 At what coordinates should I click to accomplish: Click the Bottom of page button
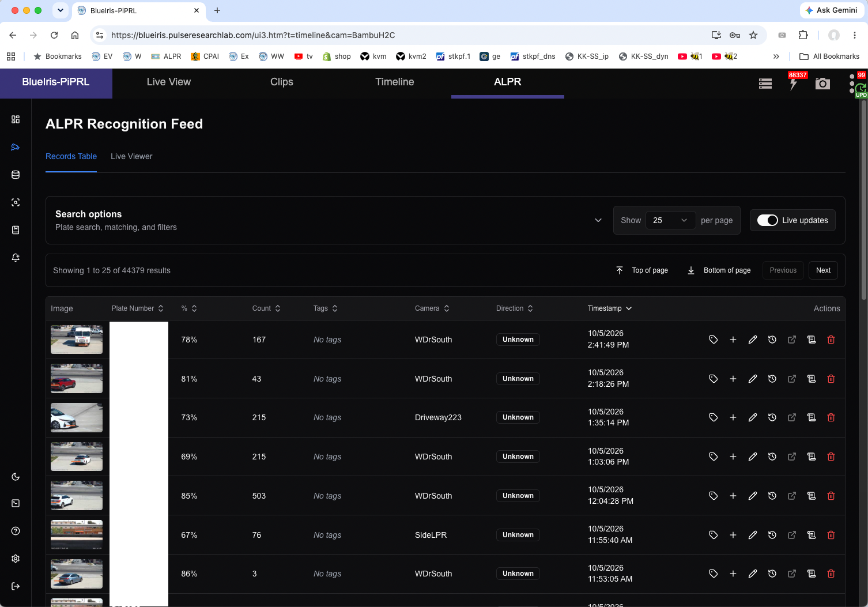tap(719, 270)
